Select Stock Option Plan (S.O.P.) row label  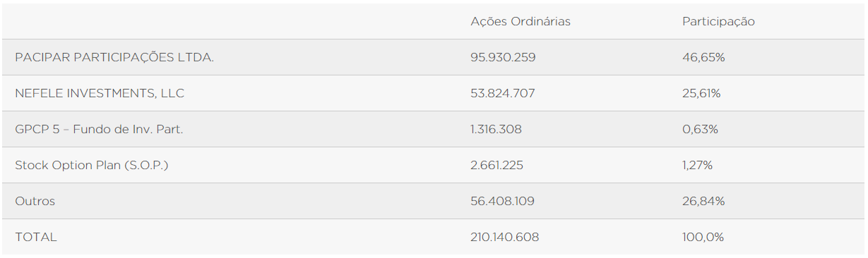click(x=92, y=165)
